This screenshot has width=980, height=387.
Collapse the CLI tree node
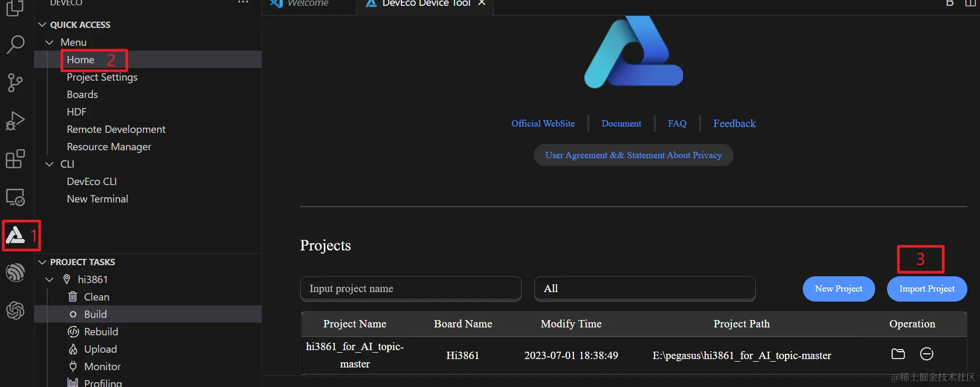(x=50, y=164)
